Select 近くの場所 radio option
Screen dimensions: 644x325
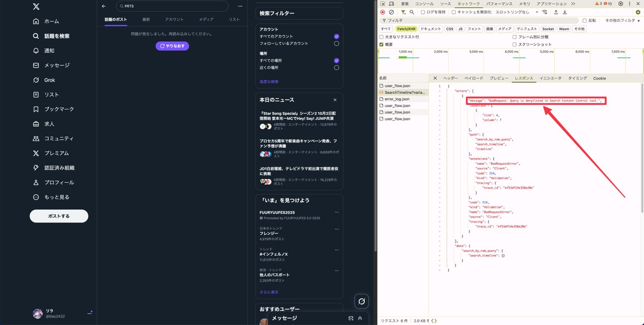(x=336, y=68)
